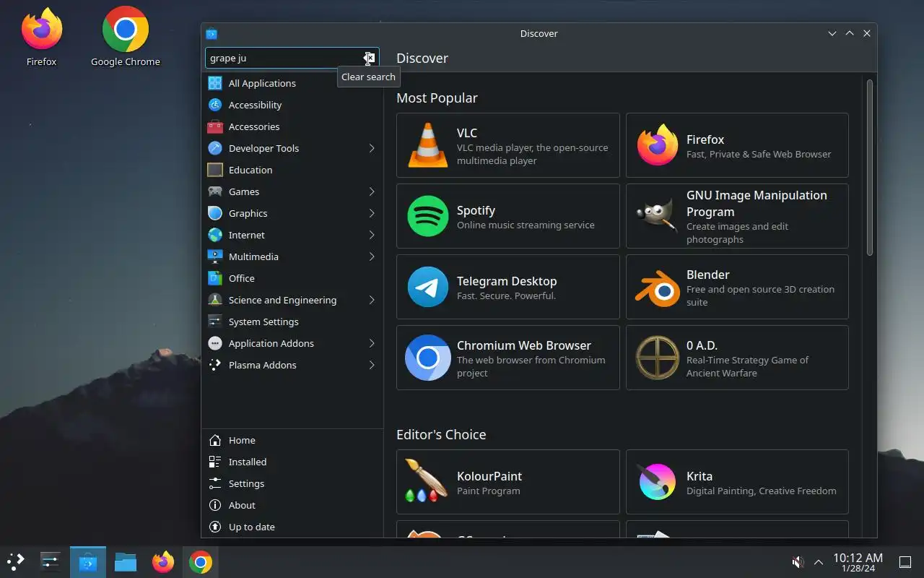The height and width of the screenshot is (578, 924).
Task: Click the volume muted tray icon
Action: (798, 562)
